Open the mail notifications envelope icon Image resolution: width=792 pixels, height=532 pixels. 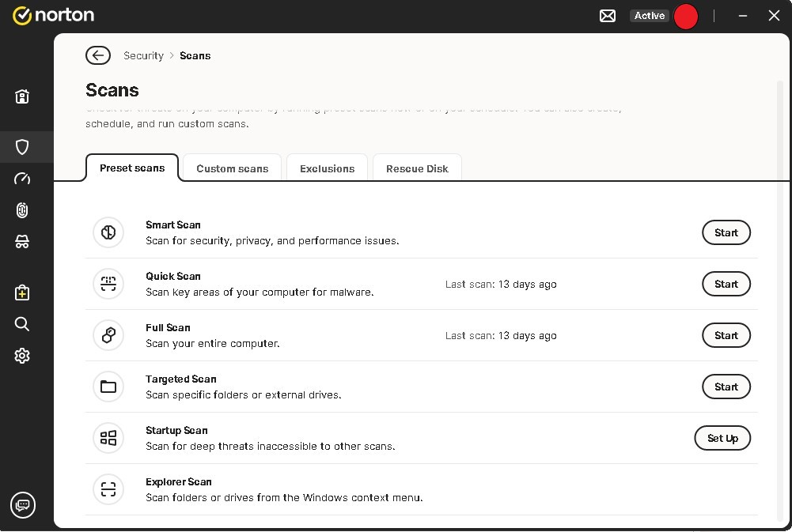pos(607,16)
